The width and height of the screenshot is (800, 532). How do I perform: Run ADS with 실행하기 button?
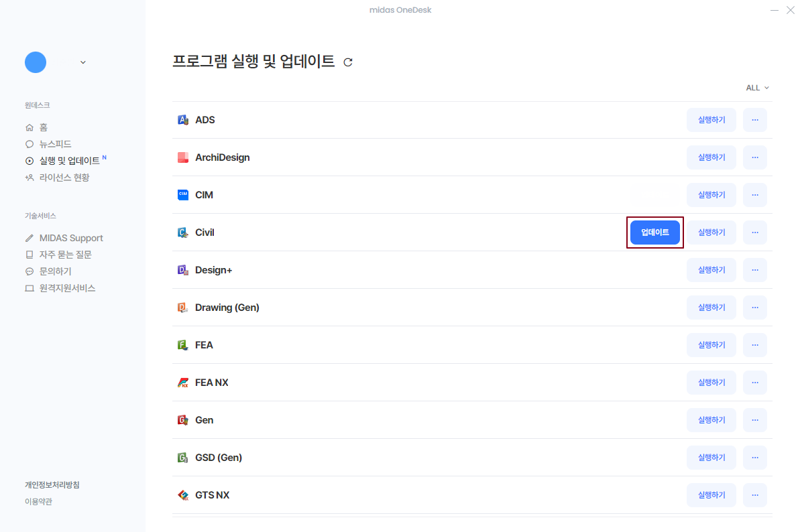click(711, 120)
